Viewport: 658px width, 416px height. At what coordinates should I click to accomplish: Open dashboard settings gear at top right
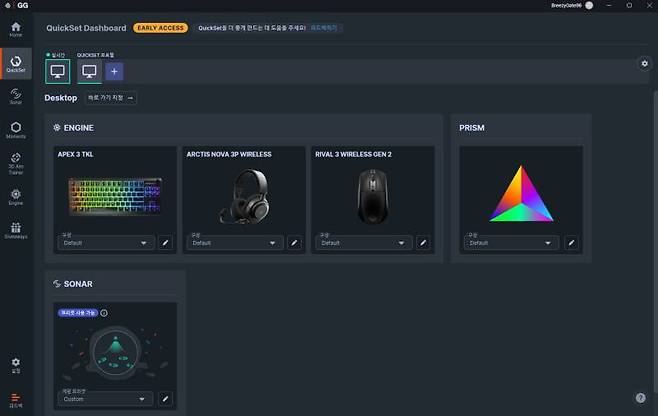645,63
